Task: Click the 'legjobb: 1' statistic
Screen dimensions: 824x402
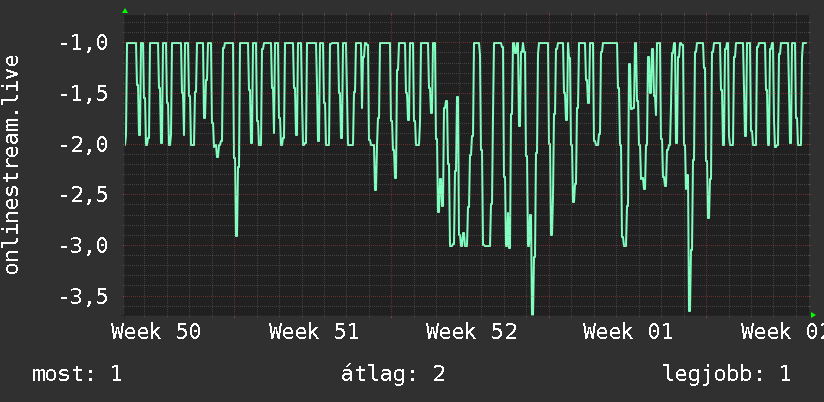Action: click(727, 374)
